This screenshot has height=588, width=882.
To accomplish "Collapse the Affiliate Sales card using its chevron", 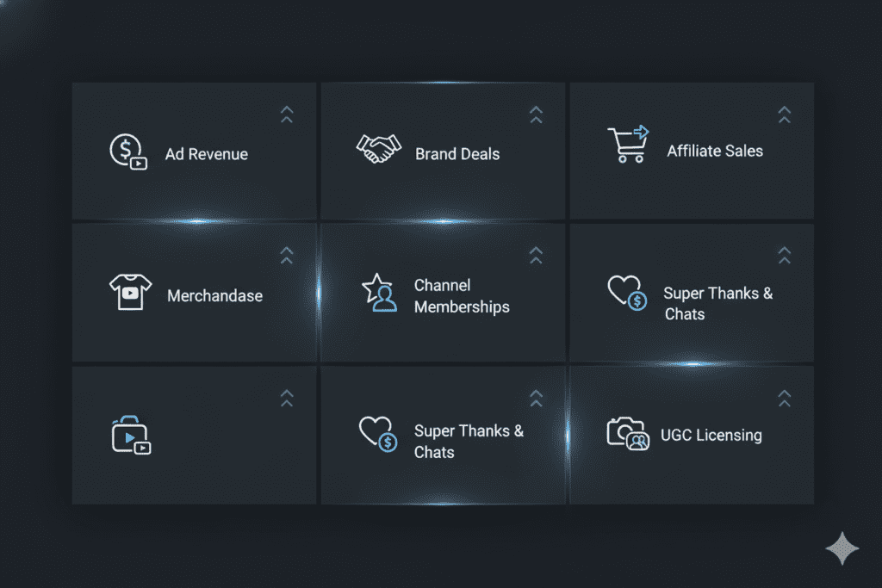I will pyautogui.click(x=784, y=115).
